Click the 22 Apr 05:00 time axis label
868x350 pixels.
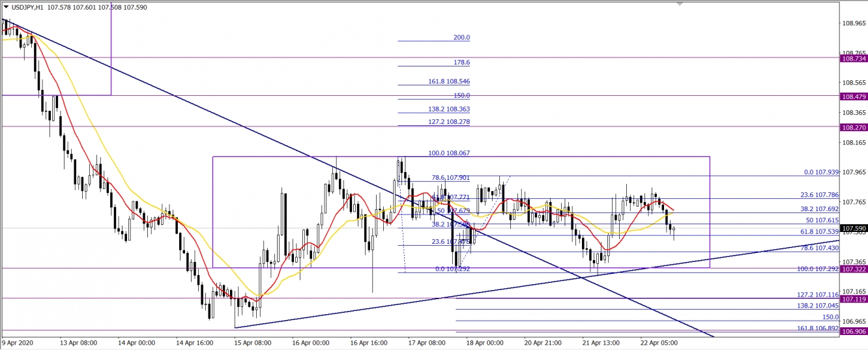659,342
